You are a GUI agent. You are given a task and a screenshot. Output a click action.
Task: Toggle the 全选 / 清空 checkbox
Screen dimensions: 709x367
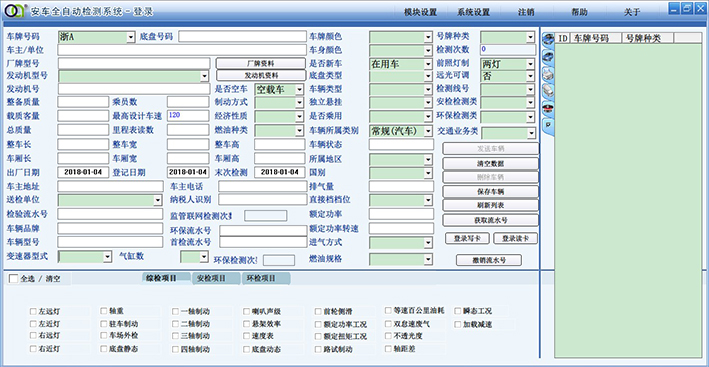click(x=14, y=279)
